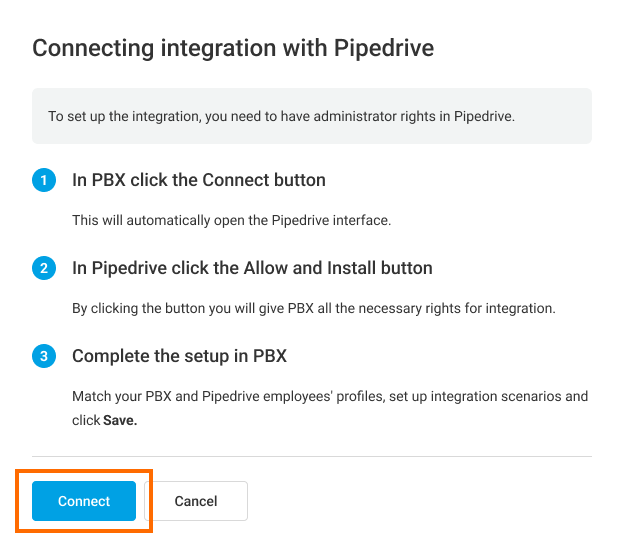The height and width of the screenshot is (553, 624).
Task: Click the gray administrator rights info banner
Action: [x=312, y=116]
